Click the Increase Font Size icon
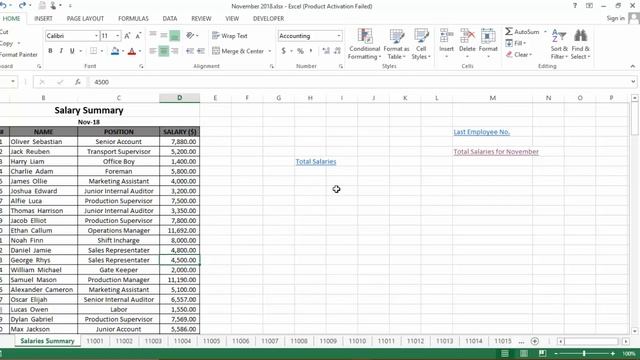This screenshot has width=640, height=360. tap(127, 36)
